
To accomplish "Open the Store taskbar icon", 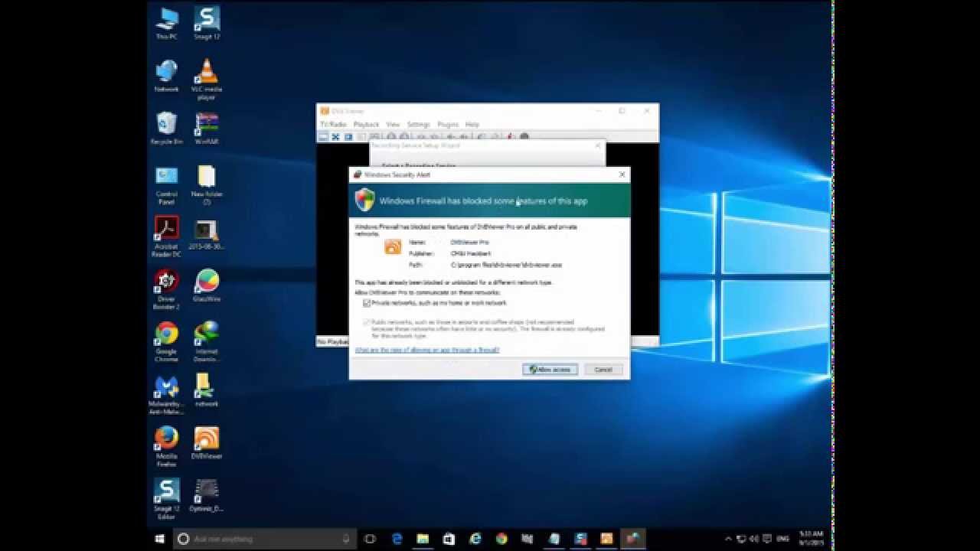I will [449, 539].
